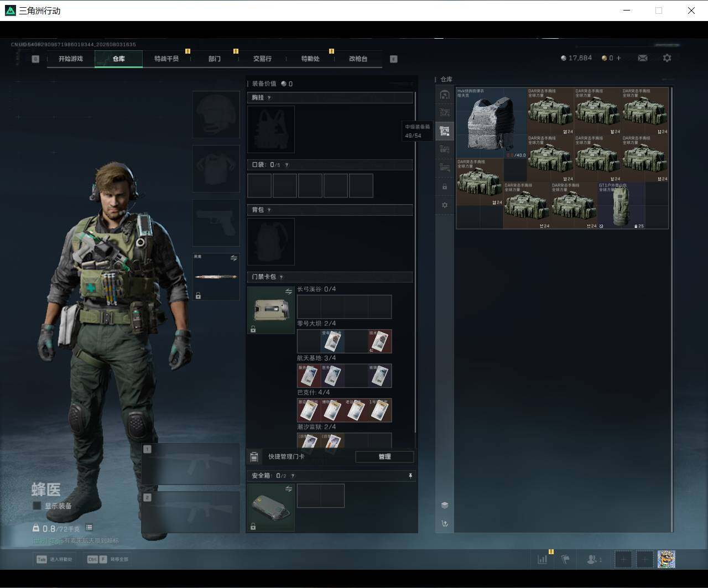Click the 巴克什 4/4 card label
Viewport: 708px width, 588px height.
(x=313, y=393)
